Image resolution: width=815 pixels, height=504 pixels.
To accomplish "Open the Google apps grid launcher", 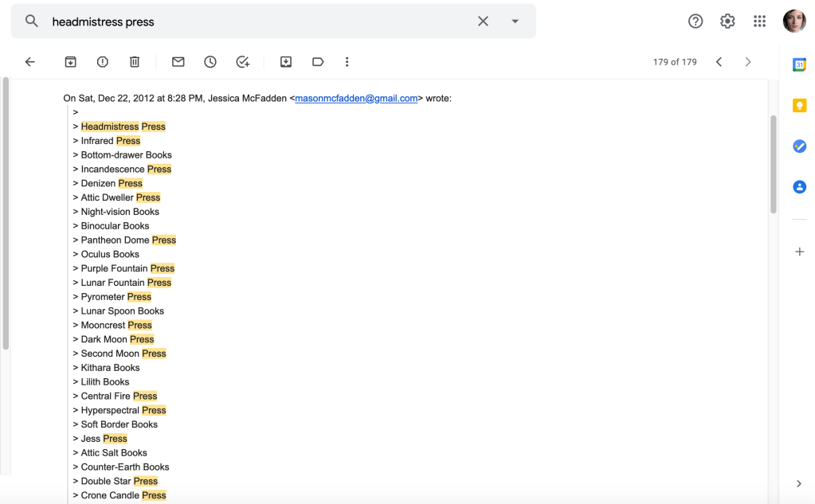I will (x=759, y=21).
